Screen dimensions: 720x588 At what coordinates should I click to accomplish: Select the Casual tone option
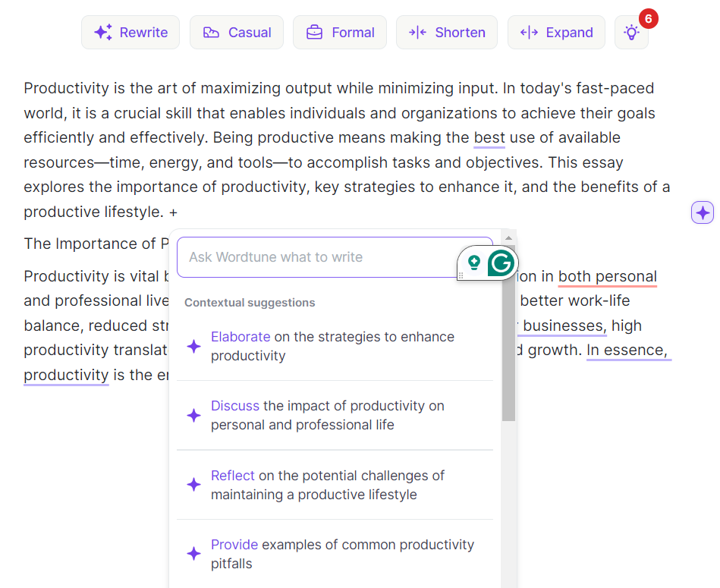(x=237, y=33)
